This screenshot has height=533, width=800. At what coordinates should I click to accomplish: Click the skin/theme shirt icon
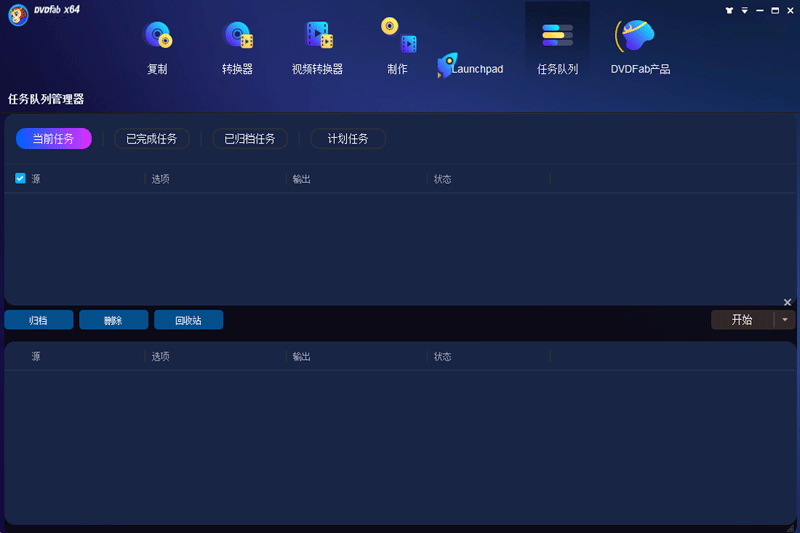(x=729, y=9)
